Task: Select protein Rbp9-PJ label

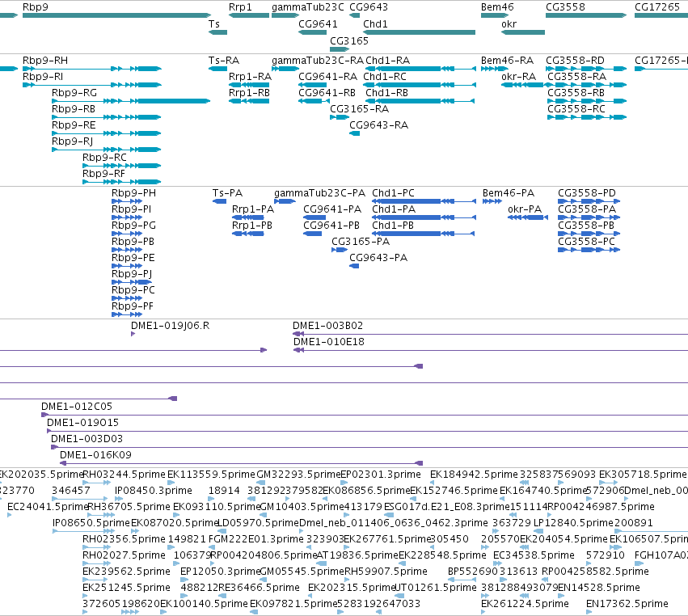Action: (x=132, y=274)
